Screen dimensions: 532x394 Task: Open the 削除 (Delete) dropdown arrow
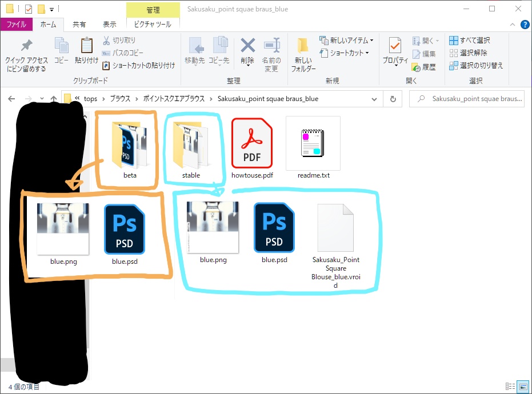coord(247,66)
